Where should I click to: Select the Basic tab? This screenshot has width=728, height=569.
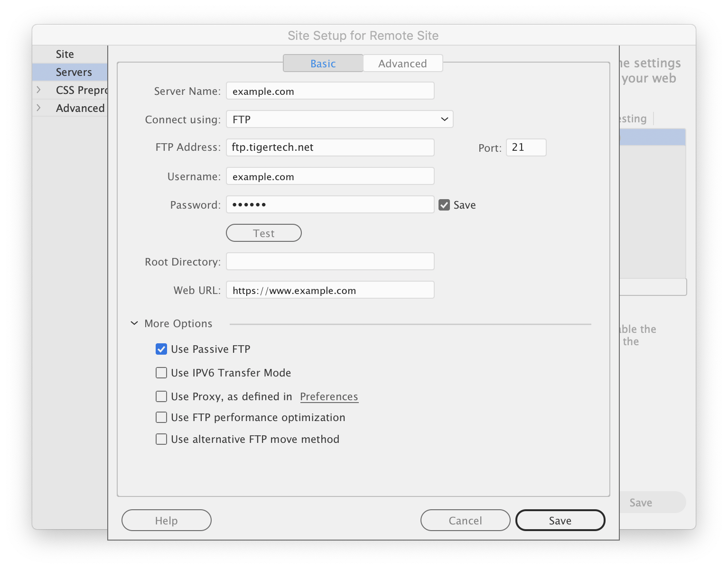click(x=323, y=63)
